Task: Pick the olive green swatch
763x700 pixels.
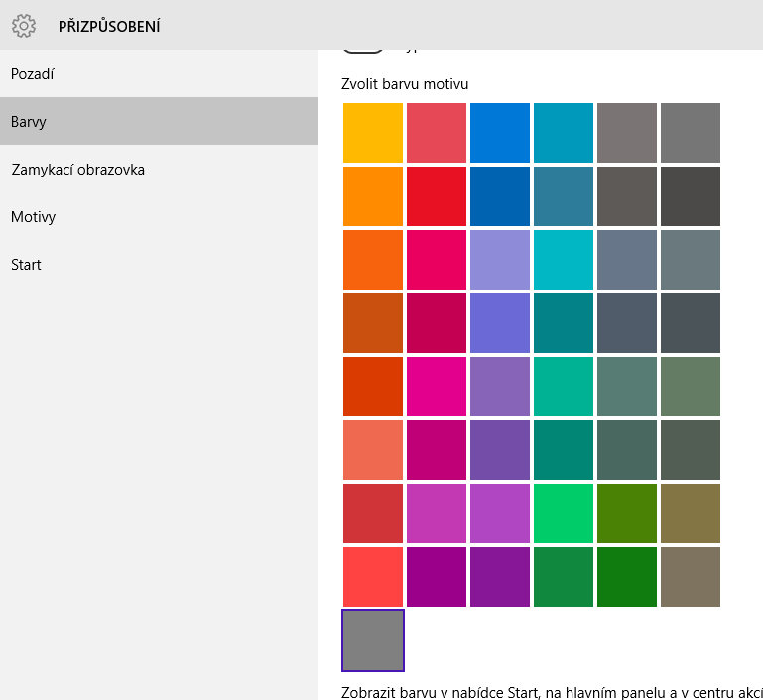Action: coord(627,514)
